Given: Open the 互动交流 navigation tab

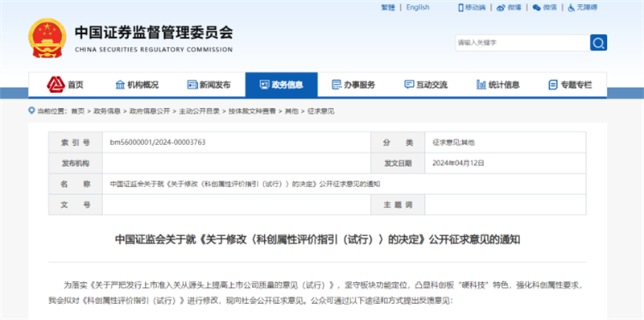Looking at the screenshot, I should (x=431, y=85).
